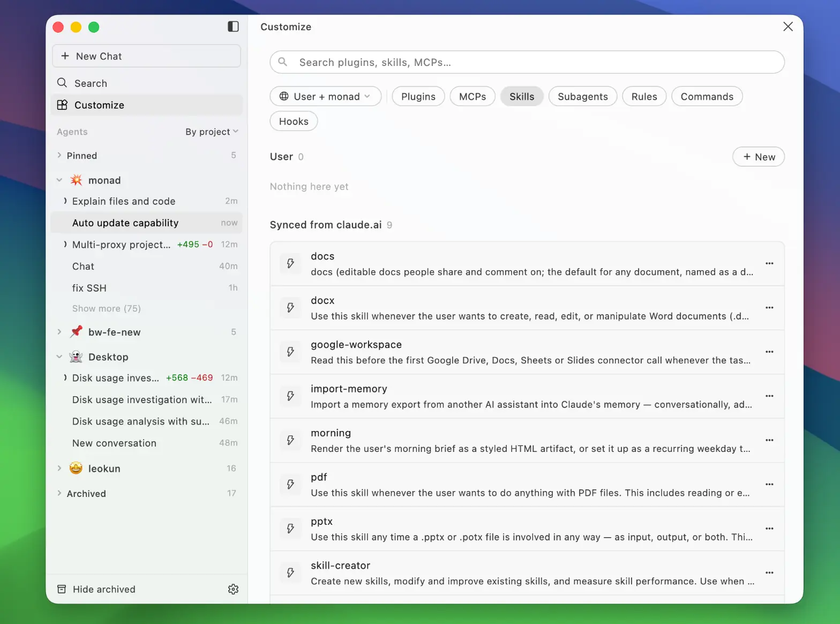Close the Customize panel

[x=787, y=27]
